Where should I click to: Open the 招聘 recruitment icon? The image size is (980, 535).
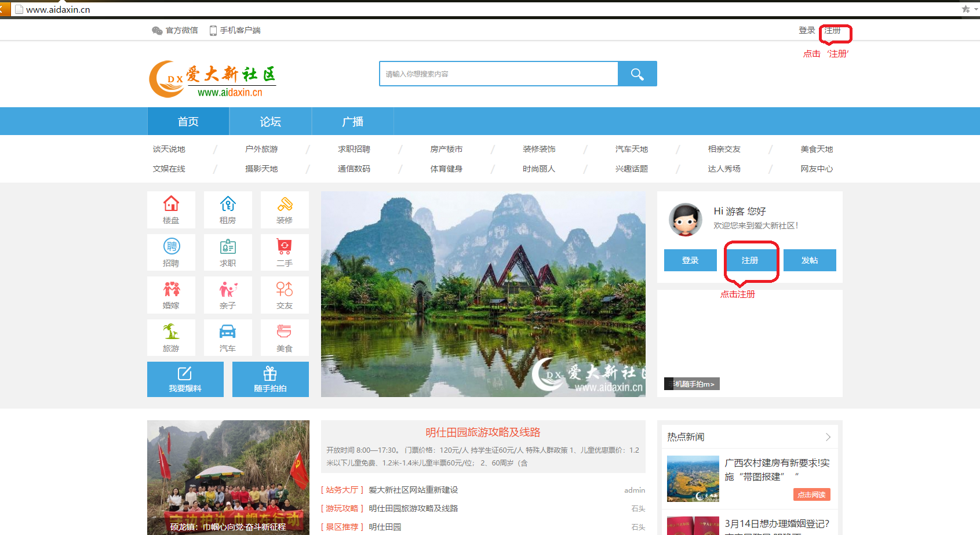[x=171, y=248]
